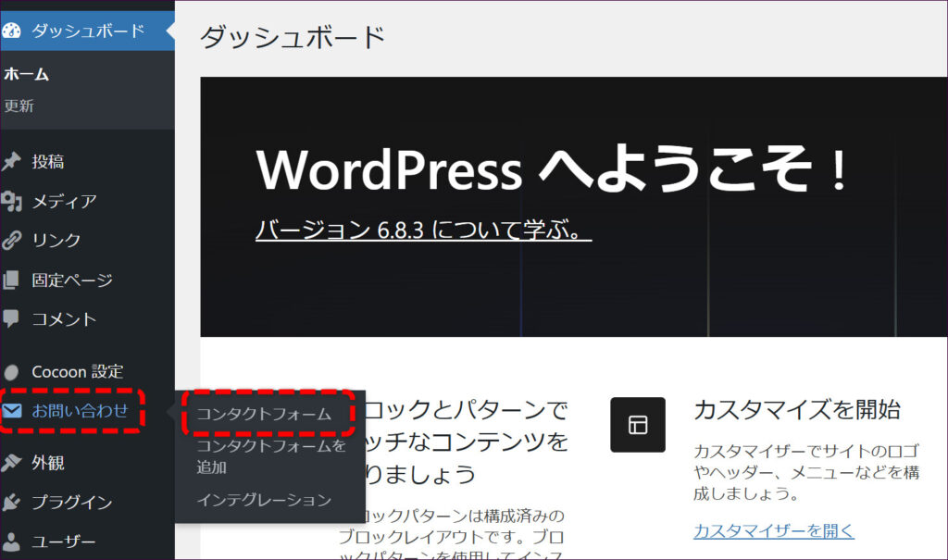Click the person icon beside ユーザー
The width and height of the screenshot is (948, 560).
12,541
